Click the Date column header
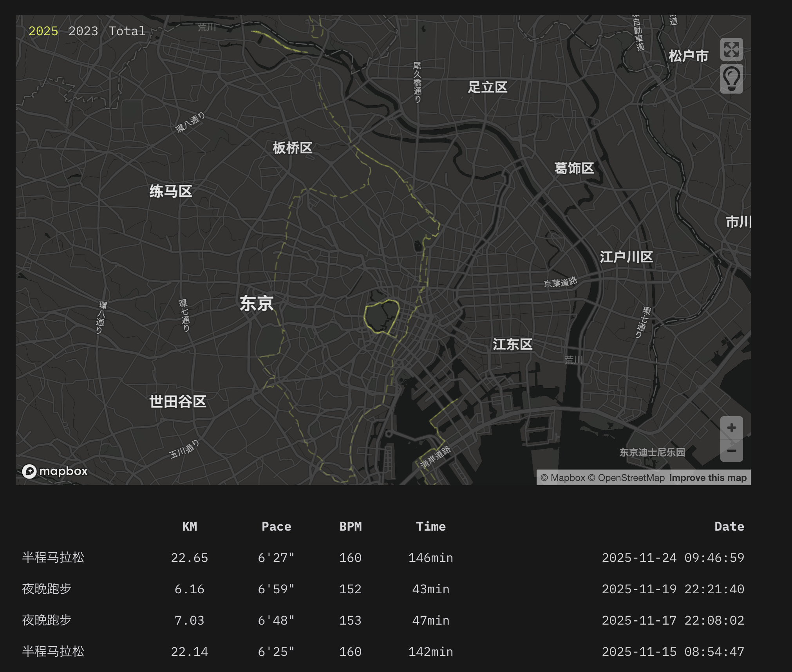This screenshot has width=792, height=672. tap(729, 526)
